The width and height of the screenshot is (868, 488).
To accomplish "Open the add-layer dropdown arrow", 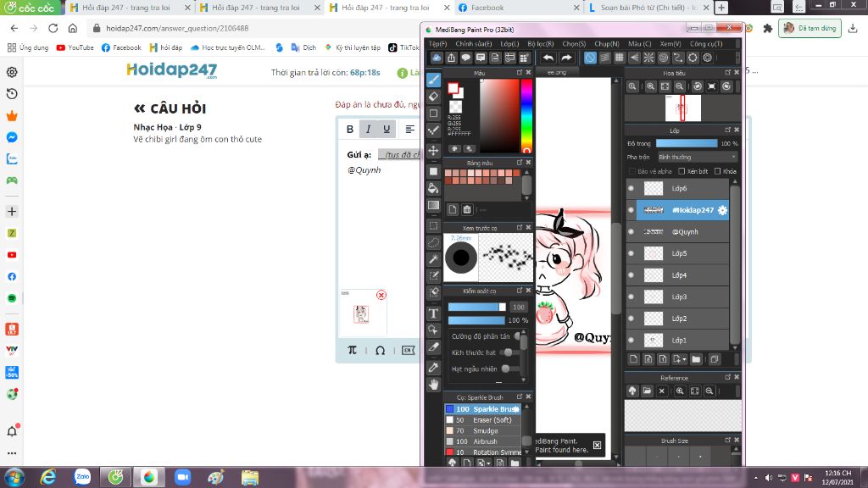I will tap(684, 359).
